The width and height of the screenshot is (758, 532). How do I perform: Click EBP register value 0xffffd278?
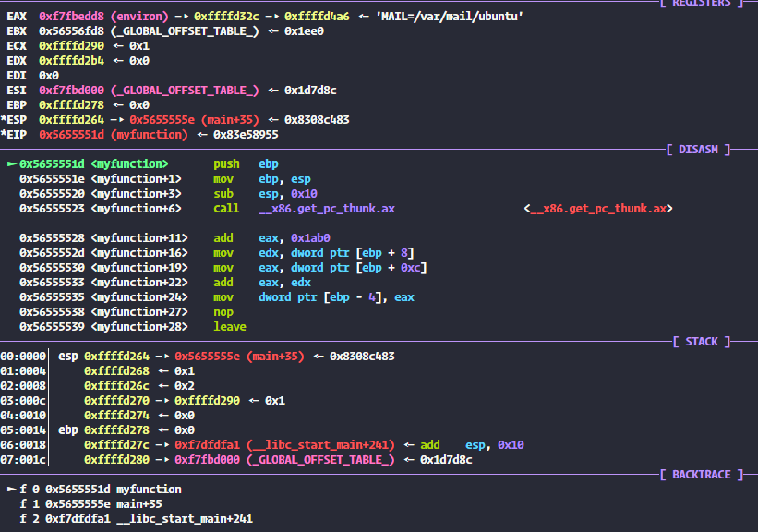point(71,105)
